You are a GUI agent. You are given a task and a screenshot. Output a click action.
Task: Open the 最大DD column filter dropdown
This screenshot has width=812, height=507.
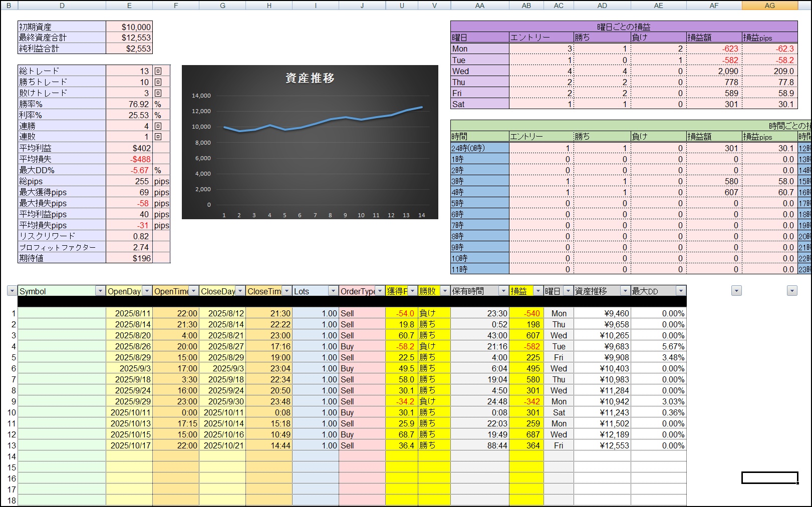click(680, 291)
